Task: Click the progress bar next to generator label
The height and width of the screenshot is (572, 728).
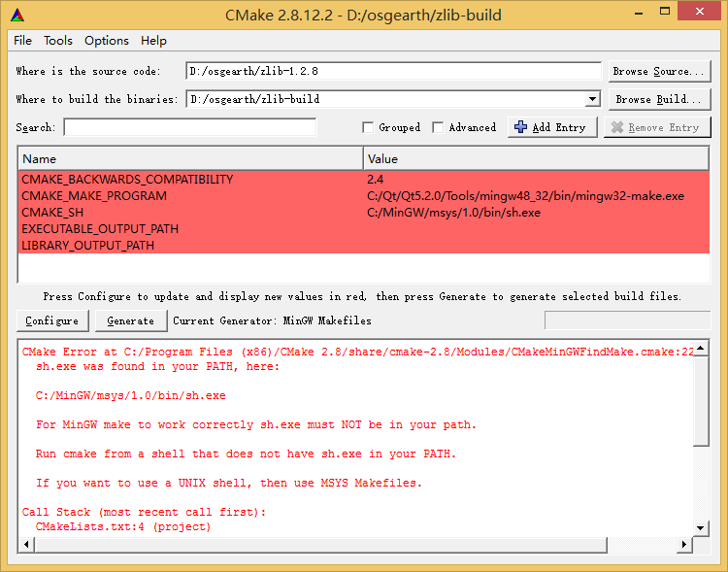Action: 627,320
